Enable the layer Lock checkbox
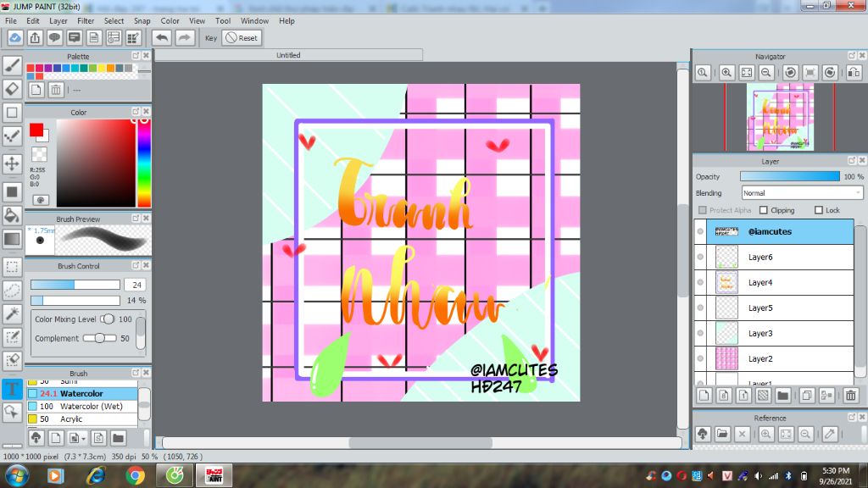 click(819, 210)
